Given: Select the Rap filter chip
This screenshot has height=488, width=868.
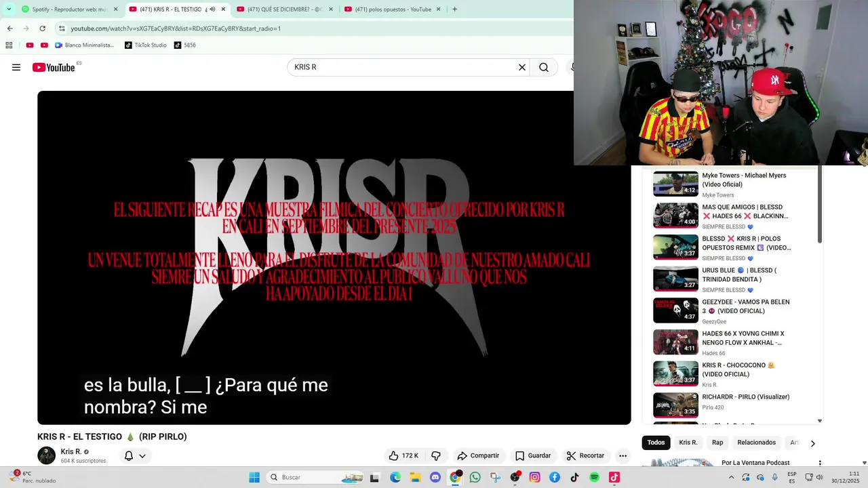Looking at the screenshot, I should (x=717, y=443).
